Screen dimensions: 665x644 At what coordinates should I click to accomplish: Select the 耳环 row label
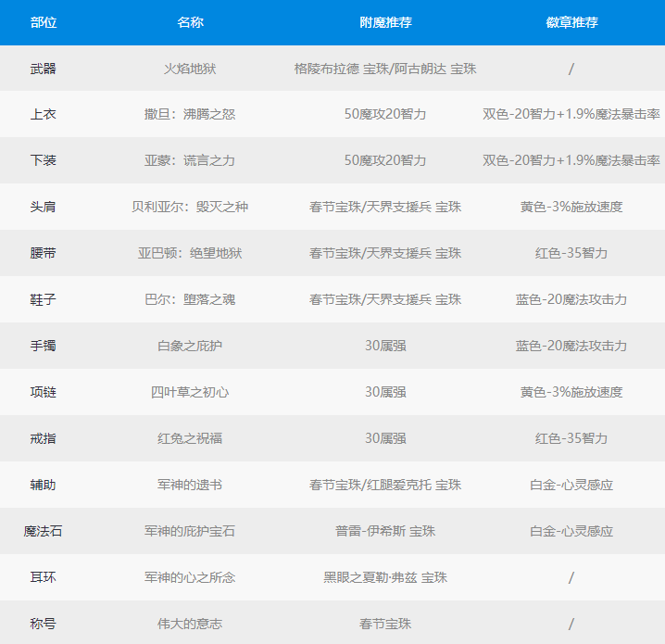coord(44,576)
